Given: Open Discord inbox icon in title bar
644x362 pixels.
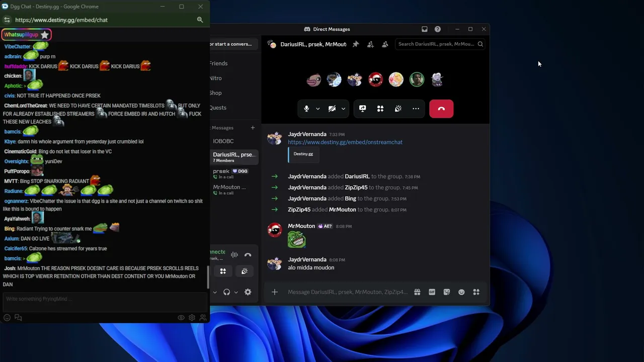Looking at the screenshot, I should [425, 29].
